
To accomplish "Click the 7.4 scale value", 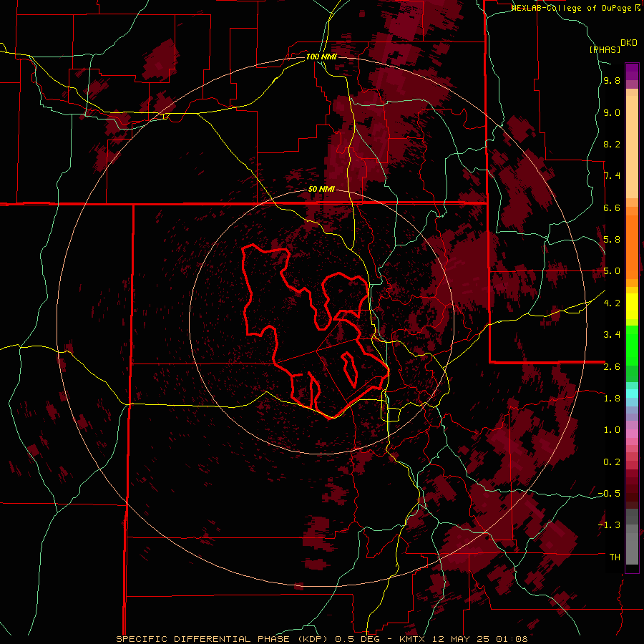I will tap(612, 176).
